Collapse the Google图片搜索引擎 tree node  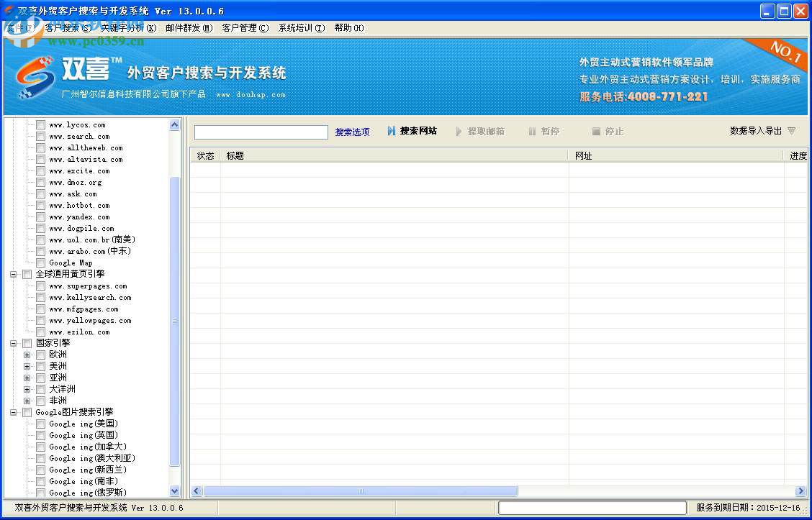[x=13, y=412]
